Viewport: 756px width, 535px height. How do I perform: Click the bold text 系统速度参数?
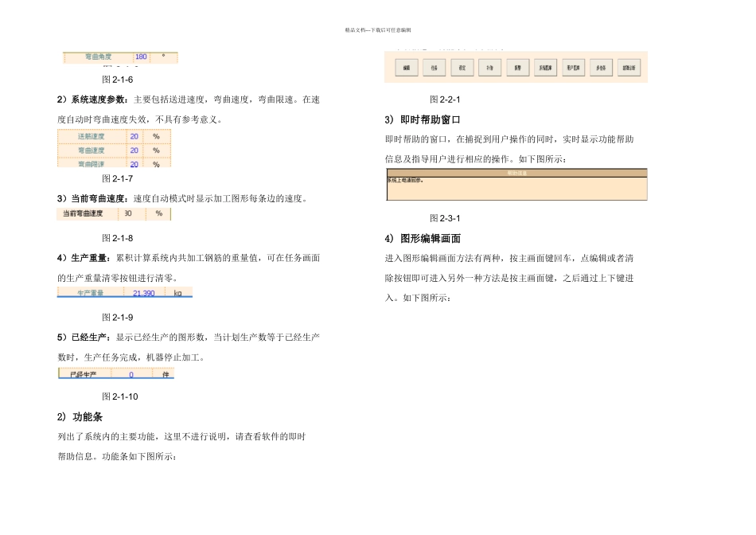click(x=98, y=100)
